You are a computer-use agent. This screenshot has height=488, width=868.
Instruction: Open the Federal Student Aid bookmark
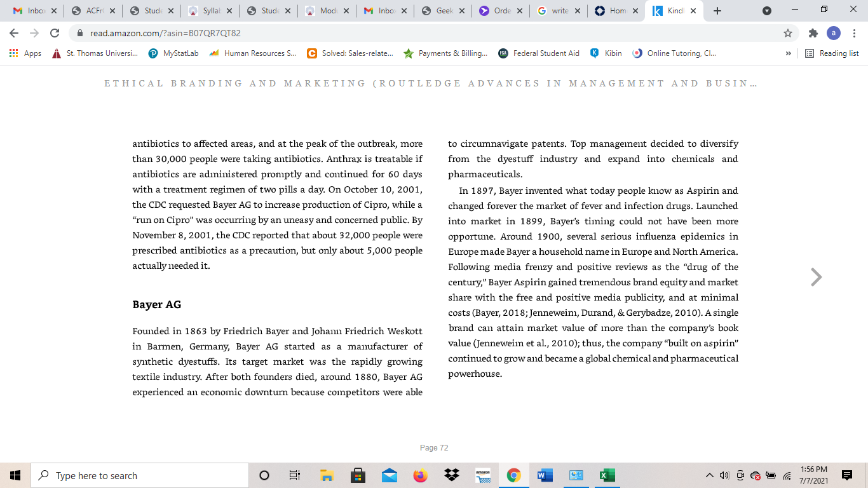539,53
